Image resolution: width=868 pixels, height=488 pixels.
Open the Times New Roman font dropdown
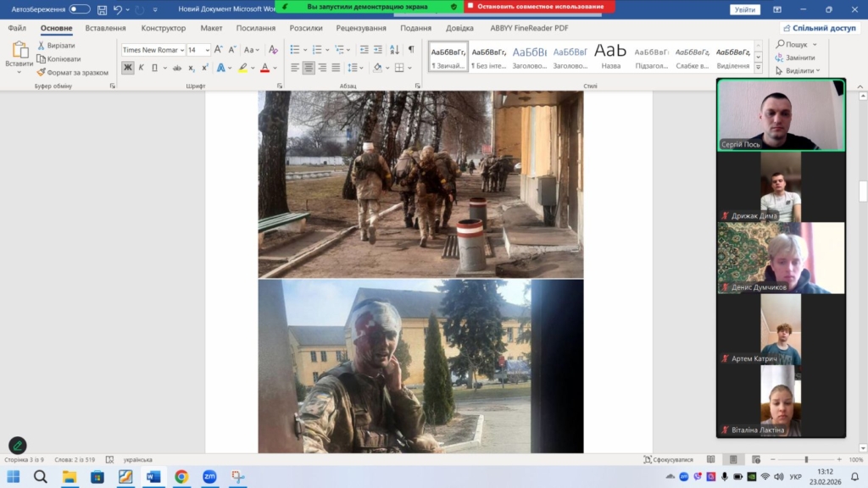182,50
